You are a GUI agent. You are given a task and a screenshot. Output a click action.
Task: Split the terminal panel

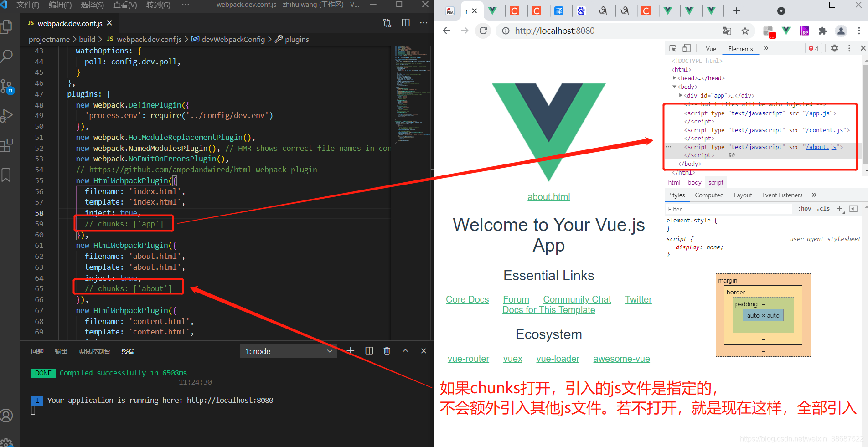(x=369, y=350)
